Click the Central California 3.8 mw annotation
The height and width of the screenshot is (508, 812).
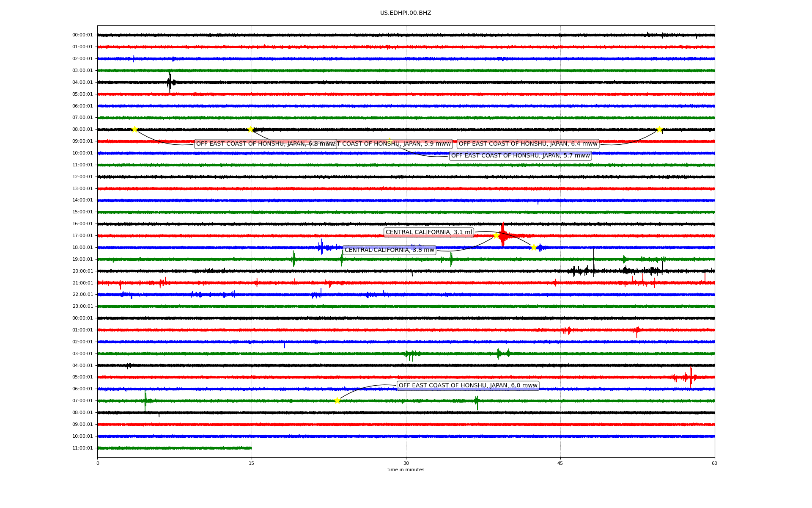coord(389,250)
